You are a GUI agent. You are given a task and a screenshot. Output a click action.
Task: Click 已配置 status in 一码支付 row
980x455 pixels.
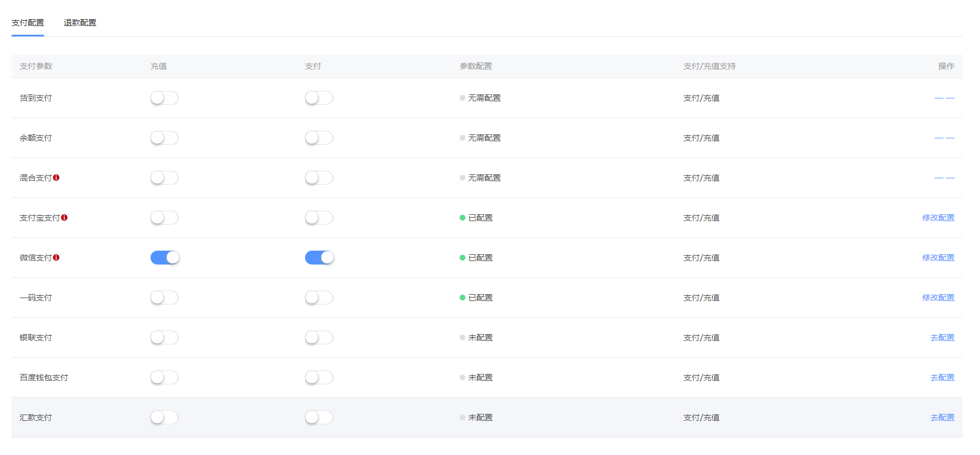pyautogui.click(x=476, y=298)
